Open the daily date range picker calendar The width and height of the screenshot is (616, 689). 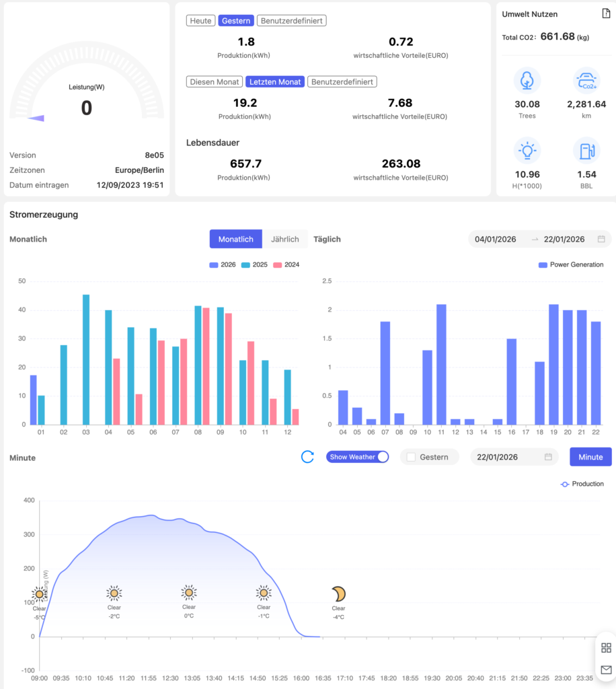(601, 239)
